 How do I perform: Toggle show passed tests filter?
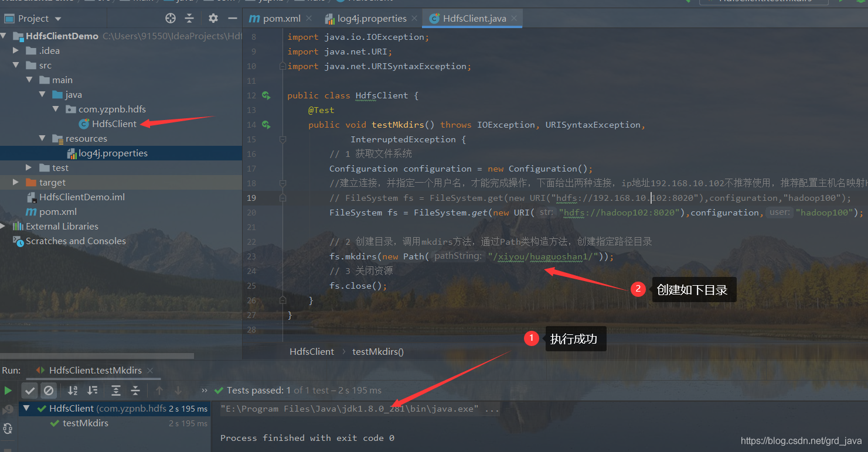pyautogui.click(x=30, y=391)
